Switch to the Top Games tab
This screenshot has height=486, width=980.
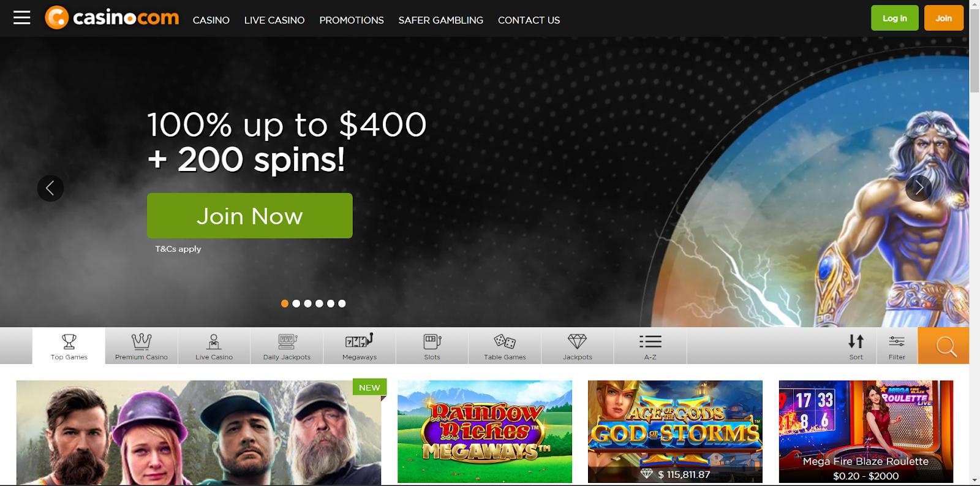click(x=69, y=346)
